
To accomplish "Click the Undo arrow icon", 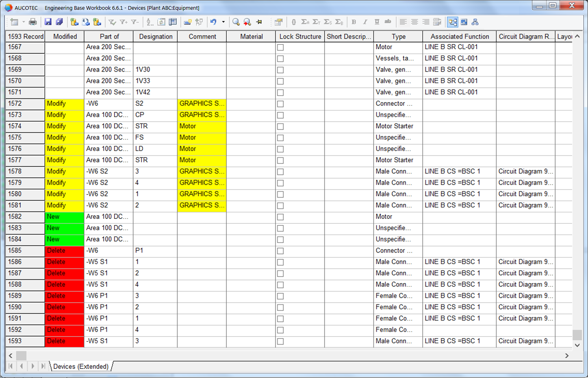I will pyautogui.click(x=213, y=22).
